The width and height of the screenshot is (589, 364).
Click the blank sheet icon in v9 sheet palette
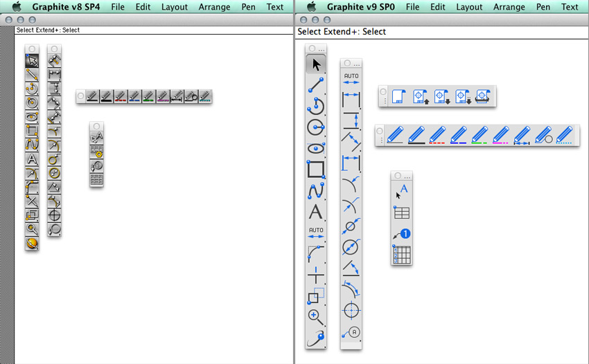[x=398, y=96]
